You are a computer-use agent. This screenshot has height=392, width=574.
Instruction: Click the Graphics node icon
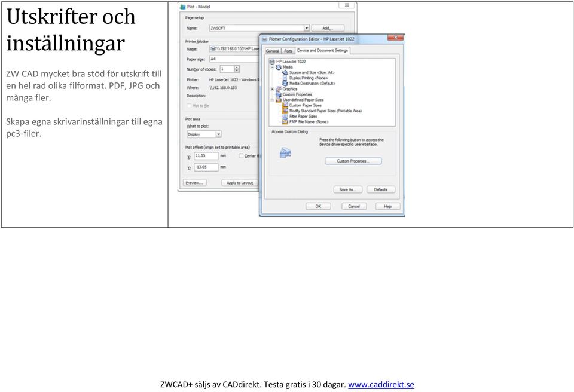[279, 89]
